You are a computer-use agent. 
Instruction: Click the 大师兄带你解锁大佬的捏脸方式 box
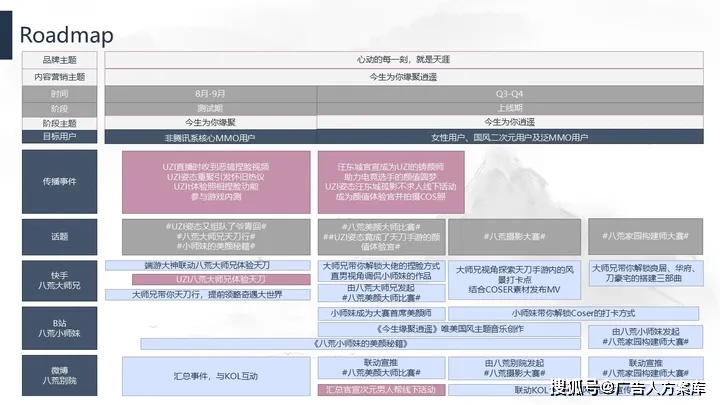(x=382, y=271)
